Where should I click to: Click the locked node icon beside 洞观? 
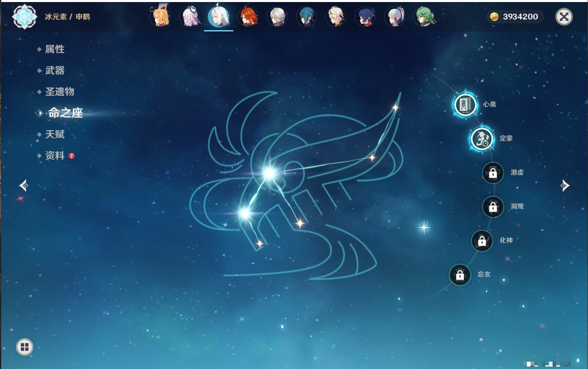pos(493,207)
